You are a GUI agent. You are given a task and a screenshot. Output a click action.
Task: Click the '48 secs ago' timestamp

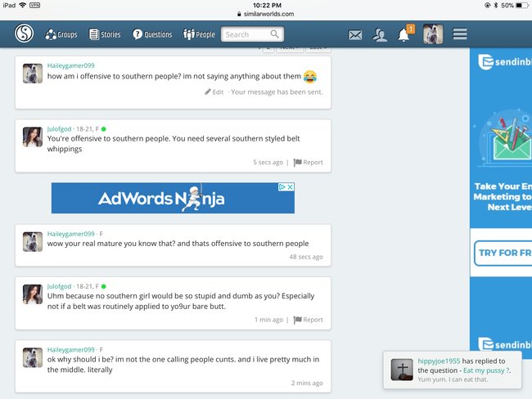(x=306, y=257)
